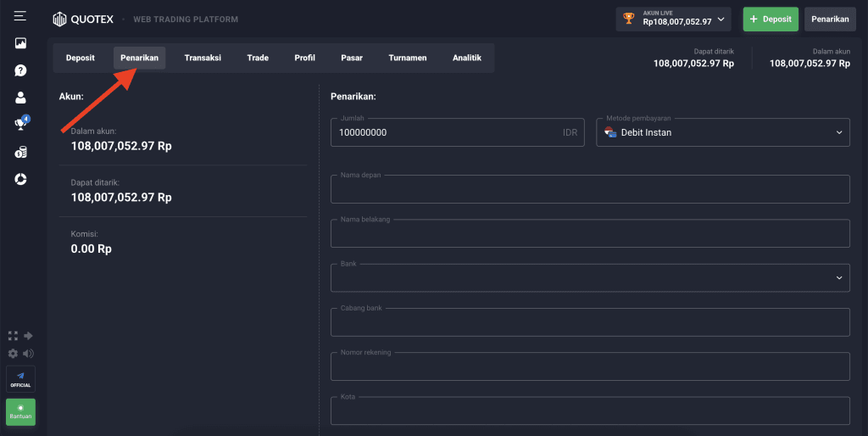This screenshot has width=868, height=436.
Task: Expand the Bank dropdown
Action: pyautogui.click(x=590, y=277)
